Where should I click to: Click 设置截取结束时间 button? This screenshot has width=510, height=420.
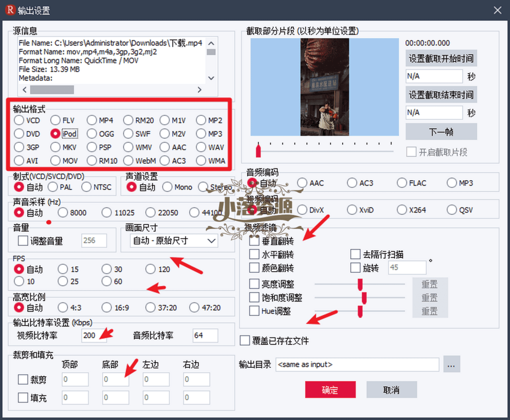coord(441,95)
